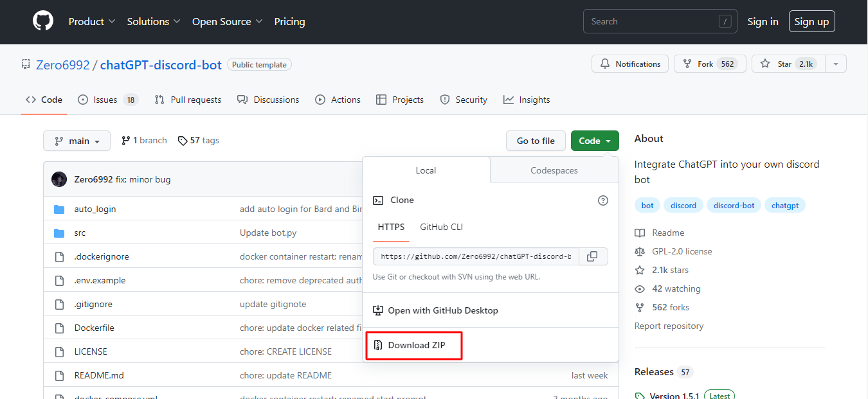Click the Notifications bell button
Screen dimensions: 868x399
(x=630, y=64)
